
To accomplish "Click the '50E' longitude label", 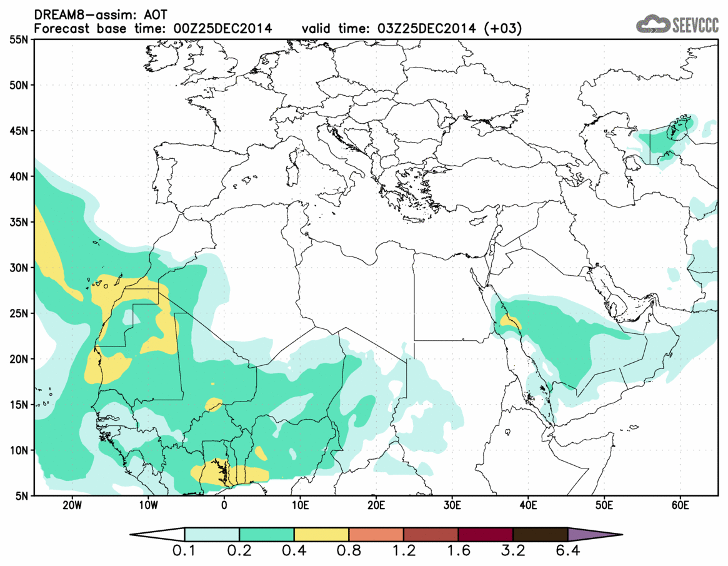I will tap(604, 505).
